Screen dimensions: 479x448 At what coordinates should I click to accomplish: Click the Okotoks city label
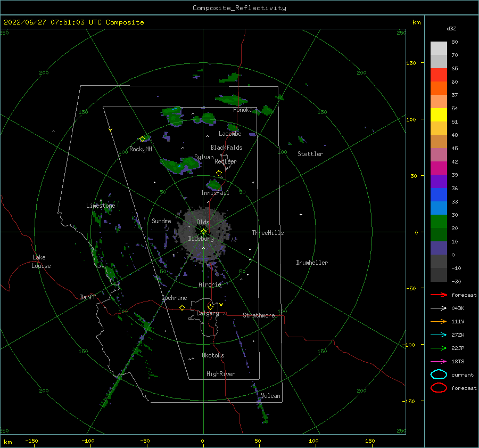(213, 356)
